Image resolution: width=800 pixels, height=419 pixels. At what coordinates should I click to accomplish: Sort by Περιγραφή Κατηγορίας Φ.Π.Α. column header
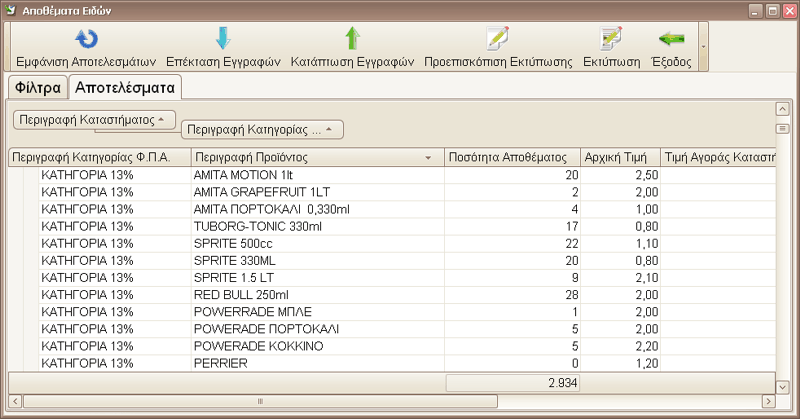[x=100, y=157]
